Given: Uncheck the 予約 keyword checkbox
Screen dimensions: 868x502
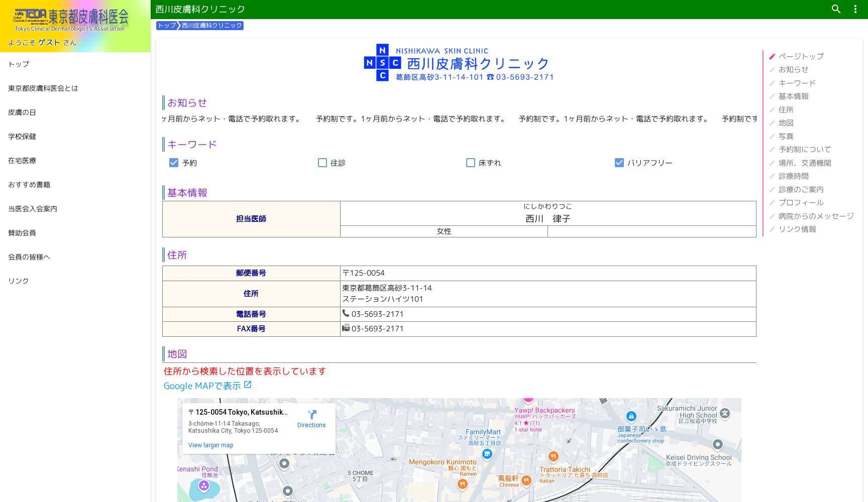Looking at the screenshot, I should coord(173,163).
